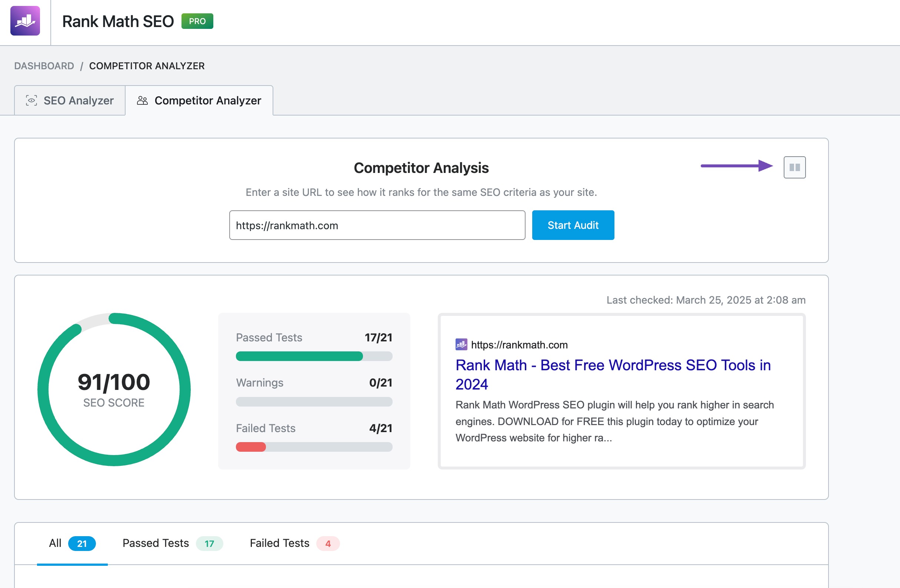Click the red Failed Tests progress bar
Screen dimensions: 900x588
coord(251,447)
